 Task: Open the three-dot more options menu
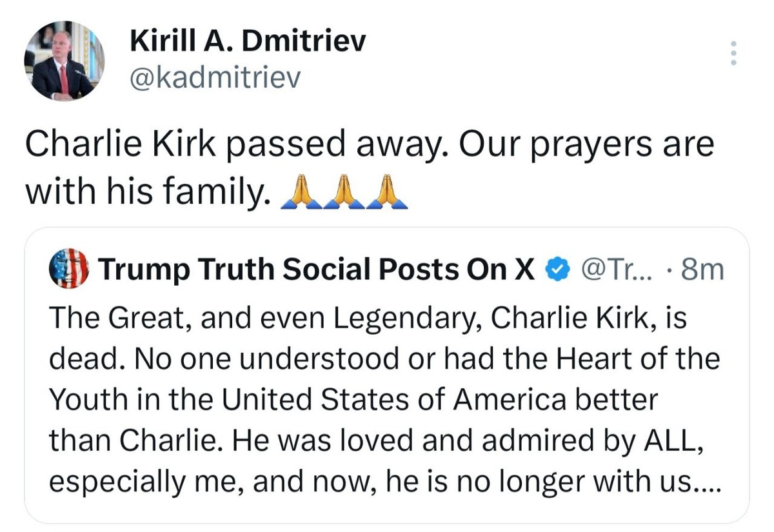tap(732, 53)
